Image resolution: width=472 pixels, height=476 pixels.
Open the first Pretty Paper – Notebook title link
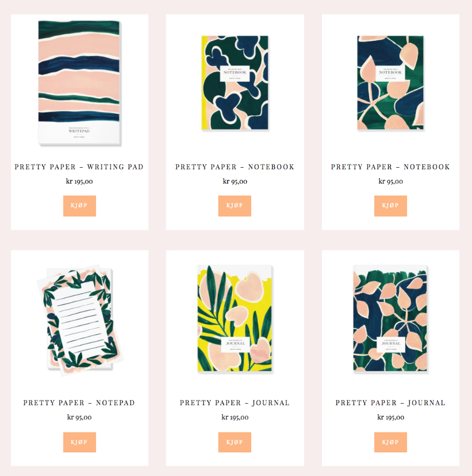[x=235, y=167]
